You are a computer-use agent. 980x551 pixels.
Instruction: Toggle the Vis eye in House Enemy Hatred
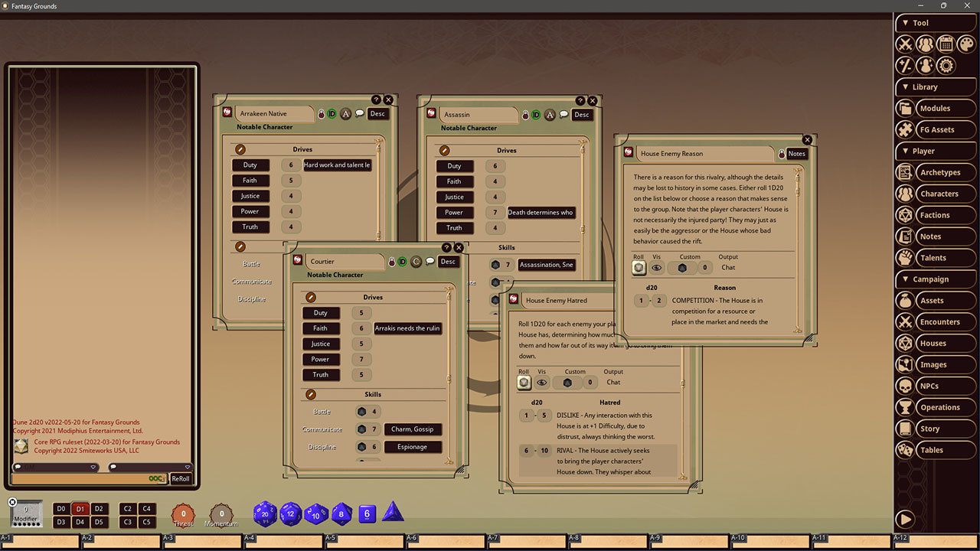[542, 383]
